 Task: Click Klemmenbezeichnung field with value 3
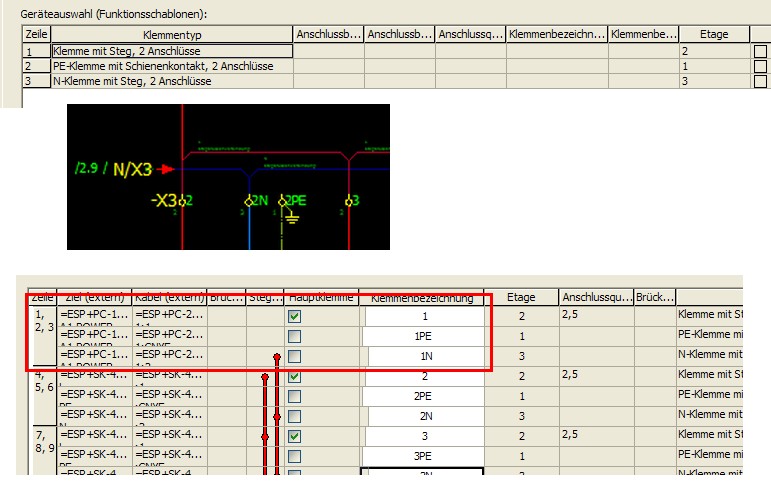click(425, 436)
